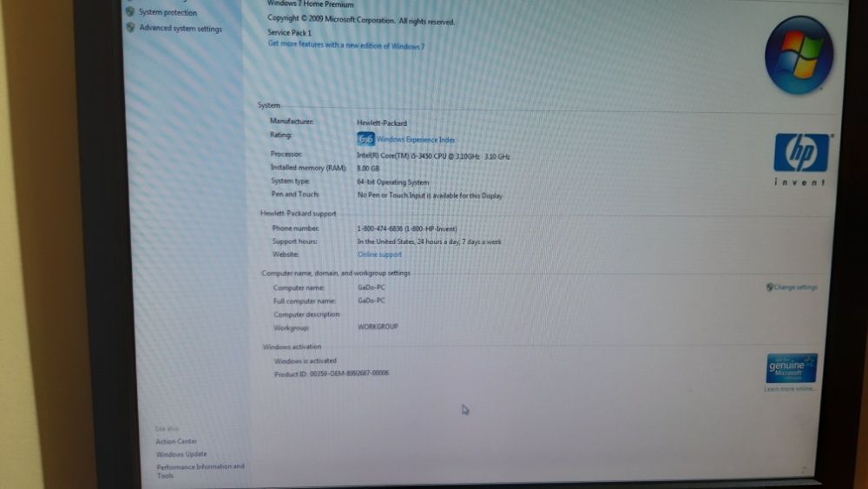Screen dimensions: 868x489
Task: Click the genuine Microsoft software badge
Action: point(791,368)
